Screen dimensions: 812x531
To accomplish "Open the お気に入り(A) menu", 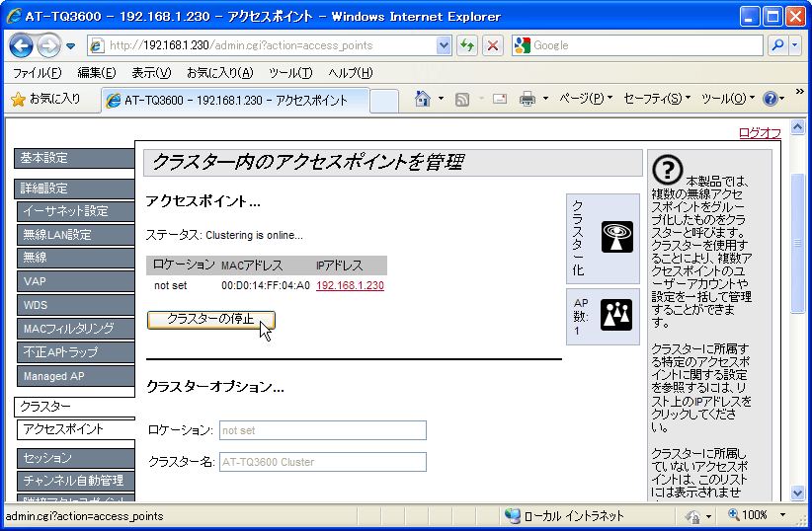I will [220, 73].
